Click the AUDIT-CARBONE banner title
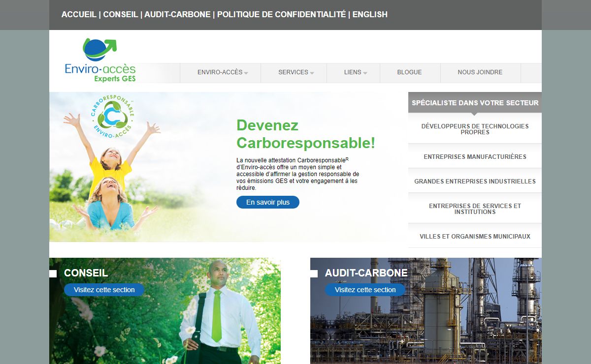This screenshot has height=364, width=591. (366, 273)
